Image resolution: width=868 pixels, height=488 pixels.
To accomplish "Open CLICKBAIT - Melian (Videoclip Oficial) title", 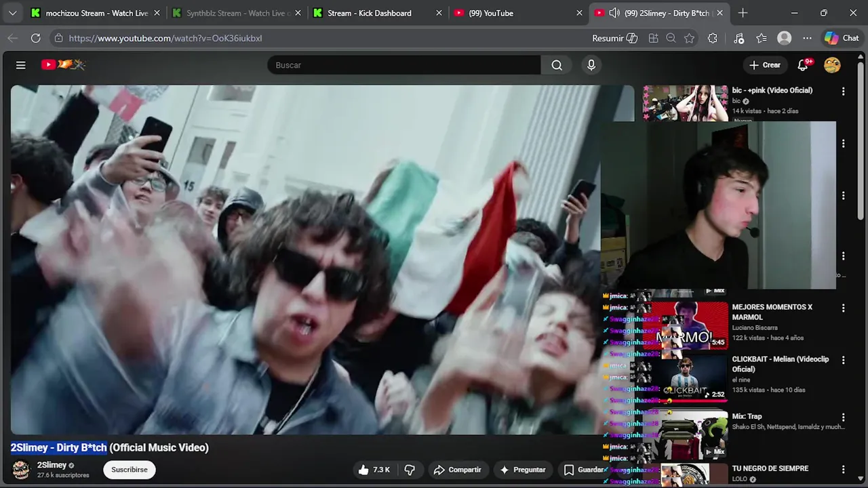I will [x=781, y=364].
